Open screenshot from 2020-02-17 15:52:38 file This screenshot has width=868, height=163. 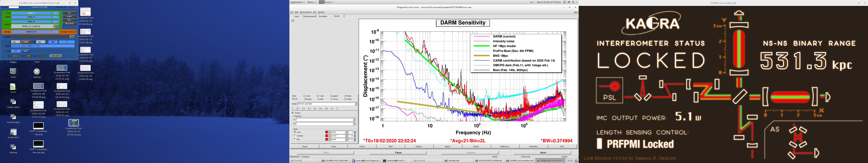click(x=86, y=31)
